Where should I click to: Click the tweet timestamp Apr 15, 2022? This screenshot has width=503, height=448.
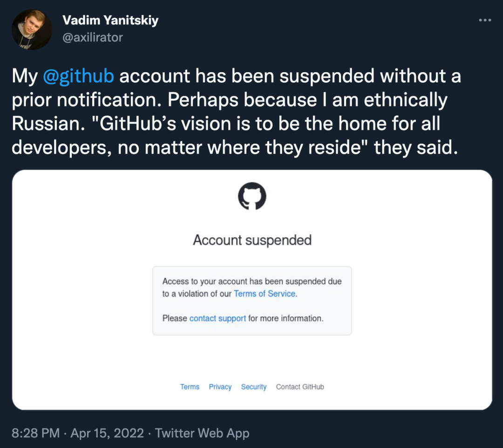tap(106, 433)
